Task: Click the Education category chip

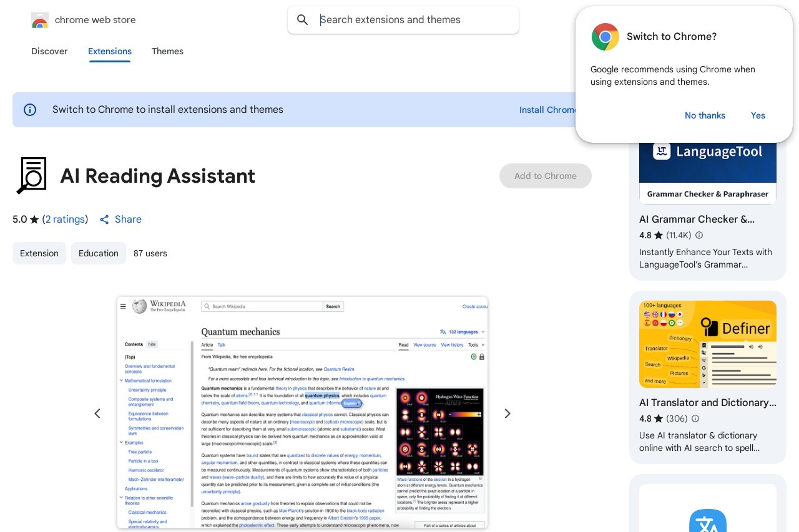Action: tap(99, 253)
